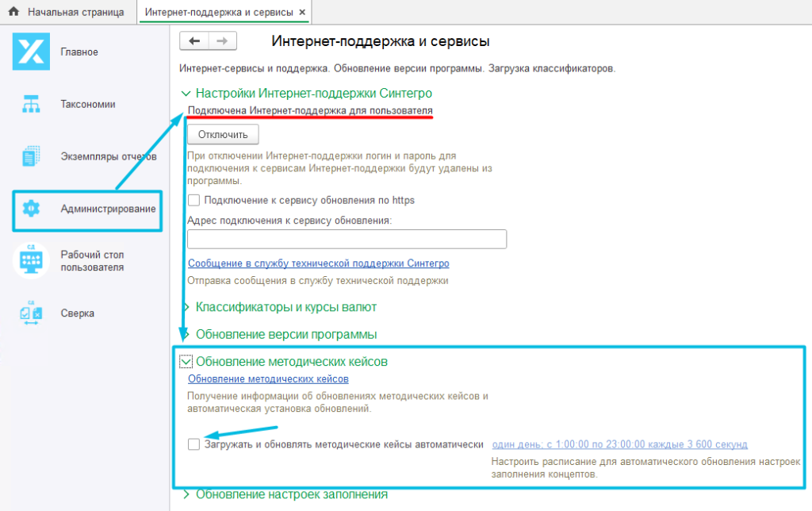
Task: Click the update service address field
Action: (347, 239)
